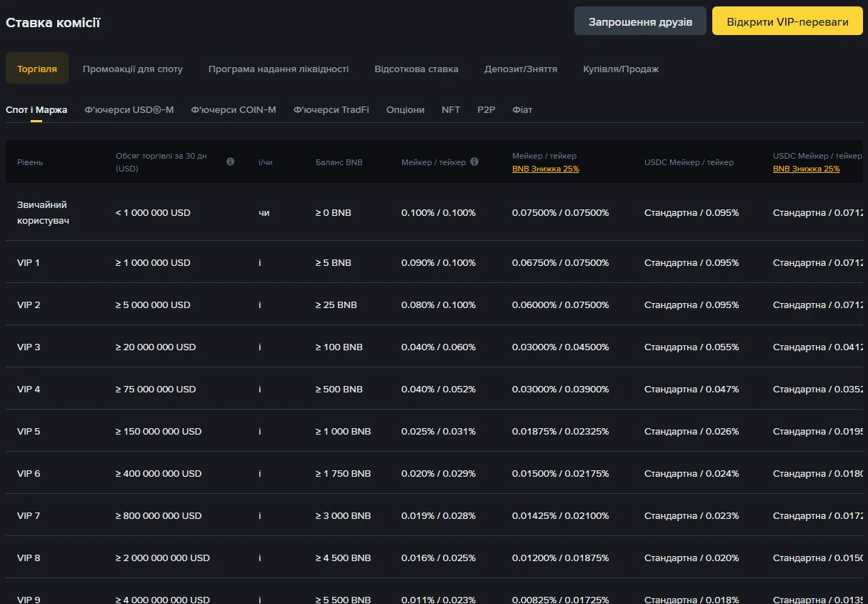The height and width of the screenshot is (604, 868).
Task: Click the VIP 2 level cell
Action: pyautogui.click(x=29, y=305)
